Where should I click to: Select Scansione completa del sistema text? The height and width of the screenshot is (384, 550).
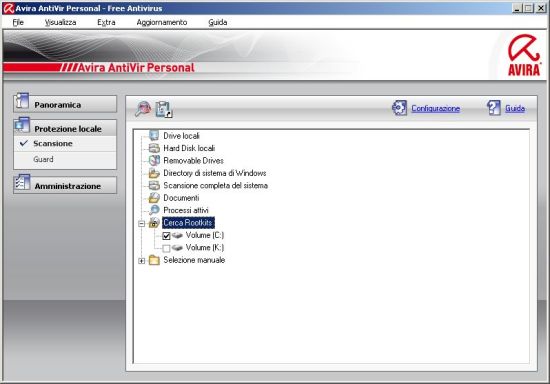click(215, 186)
